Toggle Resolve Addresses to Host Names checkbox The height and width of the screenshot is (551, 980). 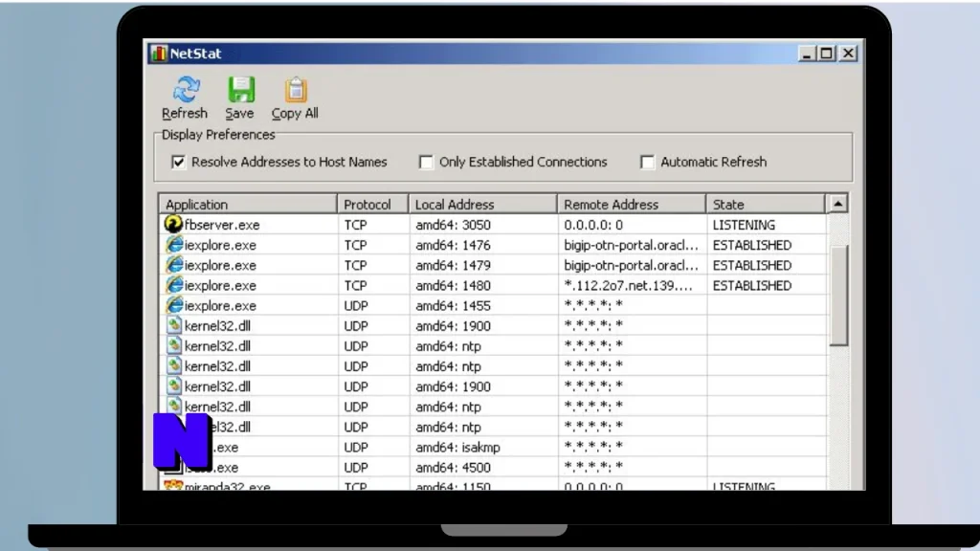pyautogui.click(x=178, y=162)
